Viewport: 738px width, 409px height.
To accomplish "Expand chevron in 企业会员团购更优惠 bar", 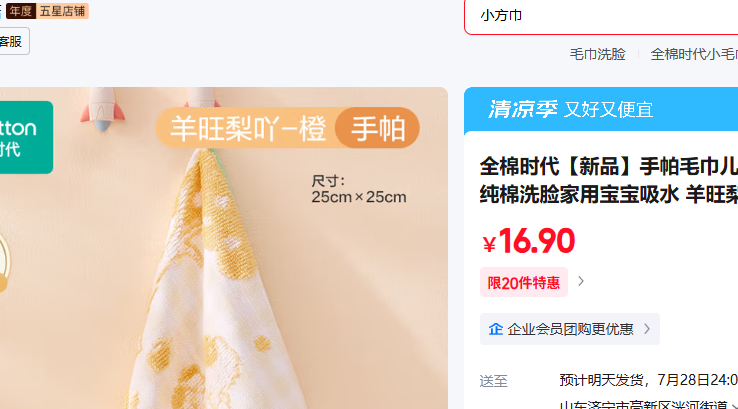I will [x=647, y=329].
